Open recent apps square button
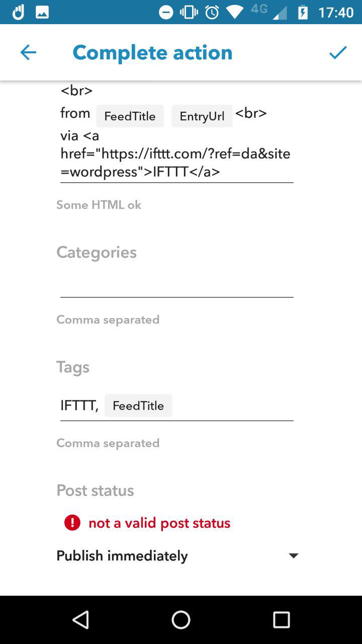Image resolution: width=362 pixels, height=644 pixels. coord(282,620)
